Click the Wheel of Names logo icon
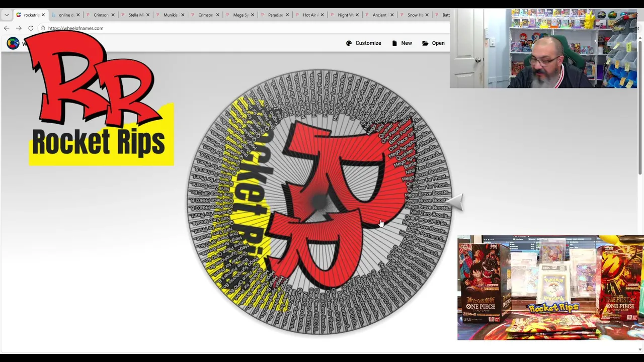This screenshot has width=644, height=362. coord(13,43)
